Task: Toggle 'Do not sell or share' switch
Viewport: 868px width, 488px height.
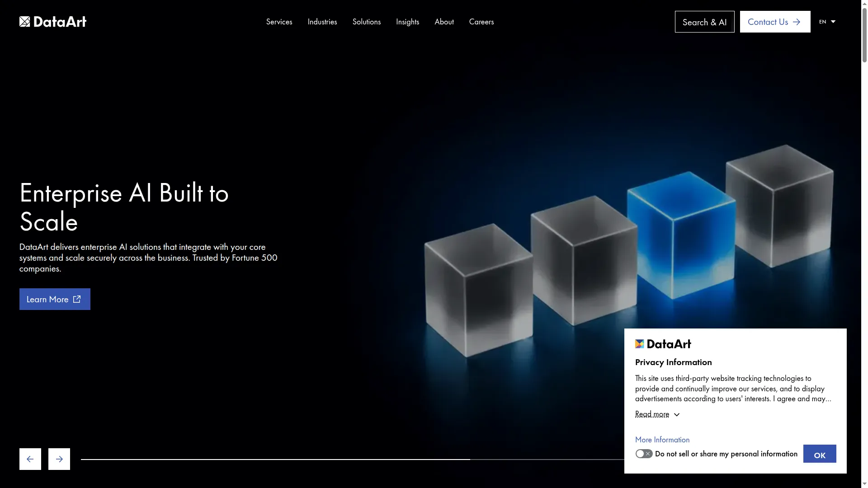Action: click(644, 454)
